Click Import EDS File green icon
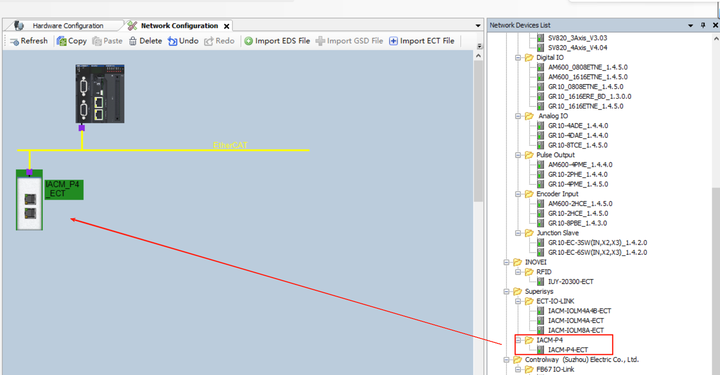This screenshot has height=375, width=720. (x=248, y=41)
